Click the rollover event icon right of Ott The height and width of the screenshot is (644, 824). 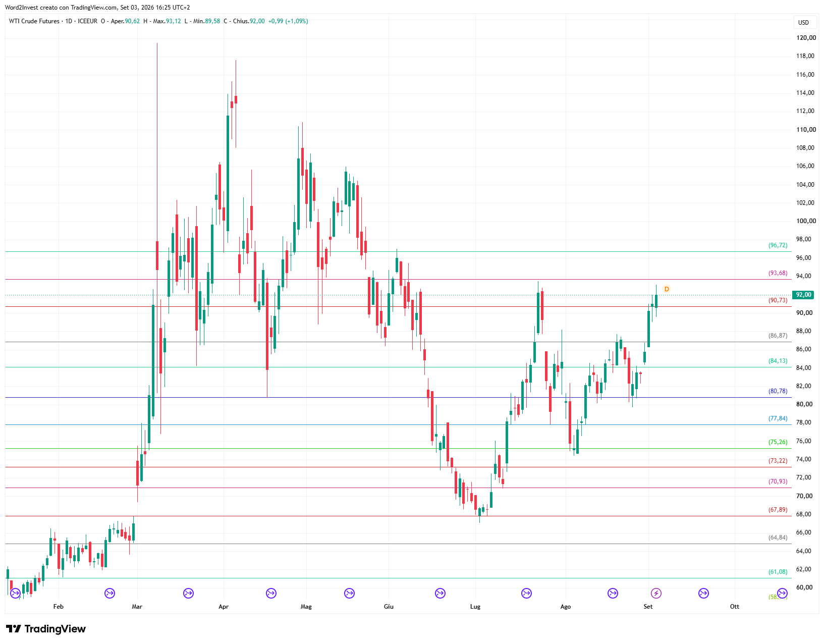(x=782, y=593)
